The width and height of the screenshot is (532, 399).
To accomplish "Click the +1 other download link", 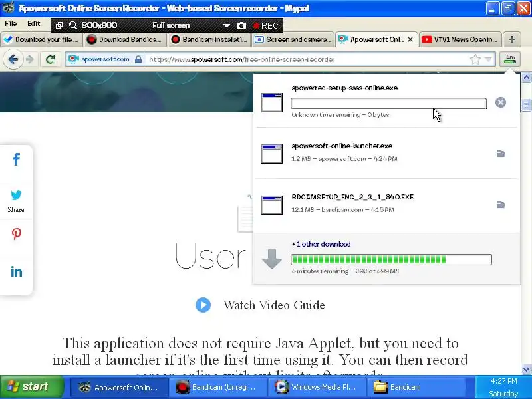I will pos(321,244).
